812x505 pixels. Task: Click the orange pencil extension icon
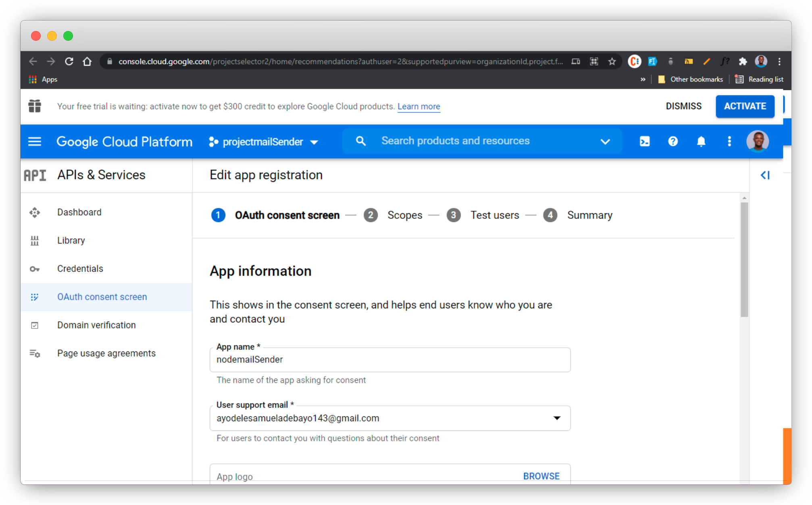pyautogui.click(x=706, y=61)
